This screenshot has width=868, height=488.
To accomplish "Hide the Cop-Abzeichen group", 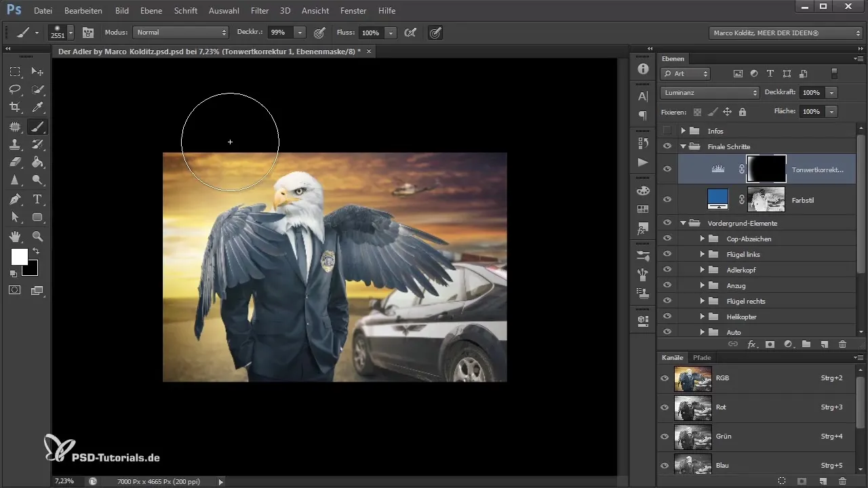I will (667, 239).
